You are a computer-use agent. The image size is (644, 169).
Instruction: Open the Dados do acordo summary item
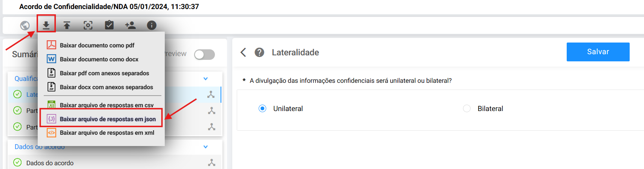click(x=50, y=163)
